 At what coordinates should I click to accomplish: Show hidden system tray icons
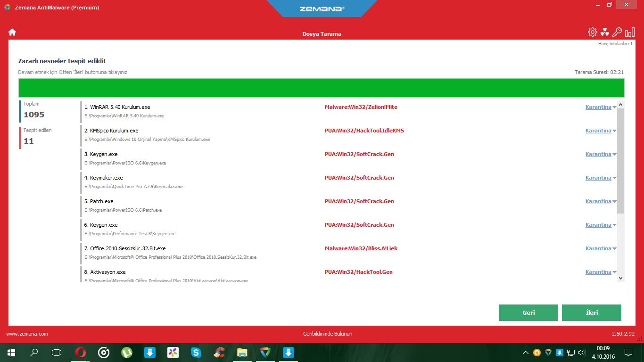pos(526,353)
